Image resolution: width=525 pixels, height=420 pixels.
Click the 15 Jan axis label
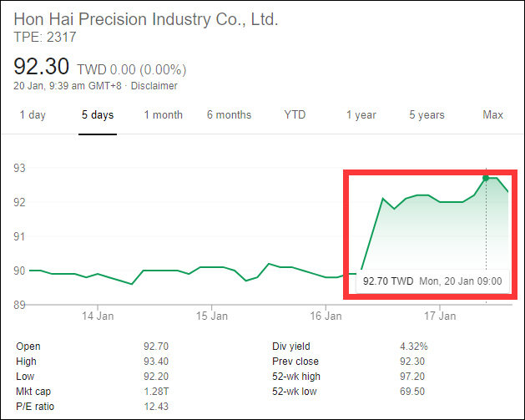coord(212,316)
